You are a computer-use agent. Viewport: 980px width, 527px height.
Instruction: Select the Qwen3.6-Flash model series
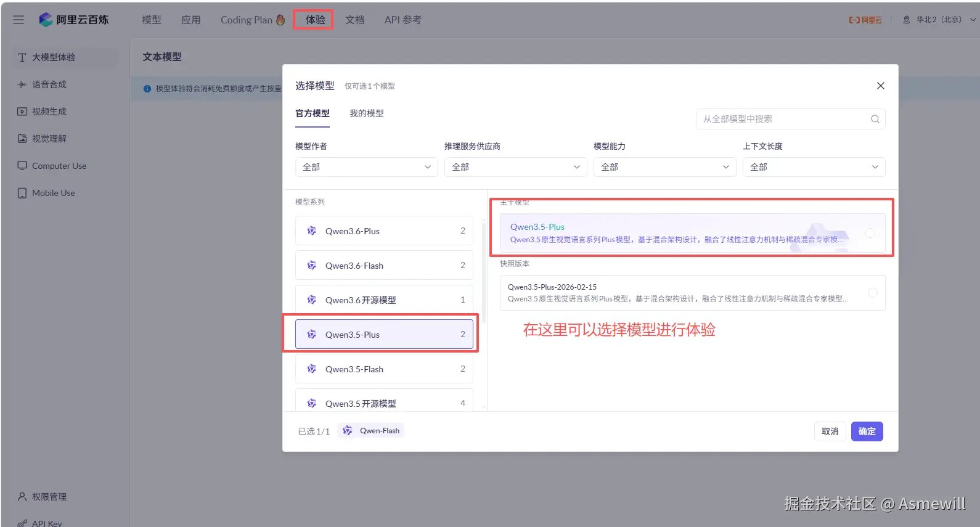[384, 266]
